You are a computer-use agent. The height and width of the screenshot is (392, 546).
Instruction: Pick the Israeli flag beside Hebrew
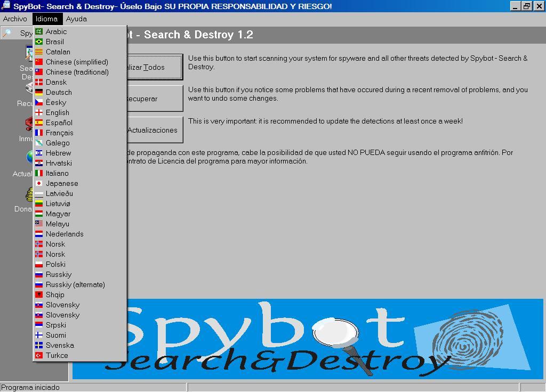click(x=39, y=153)
